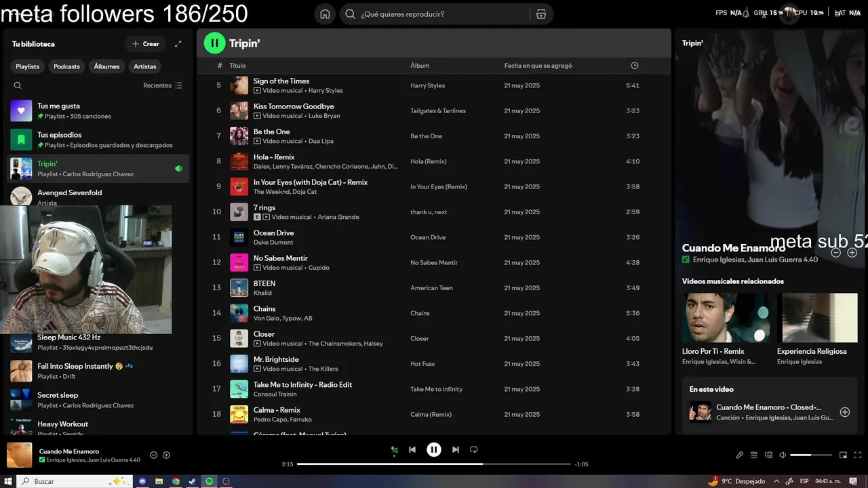The width and height of the screenshot is (868, 488).
Task: Open Lloro Por Ti - Remix video thumbnail
Action: [726, 318]
